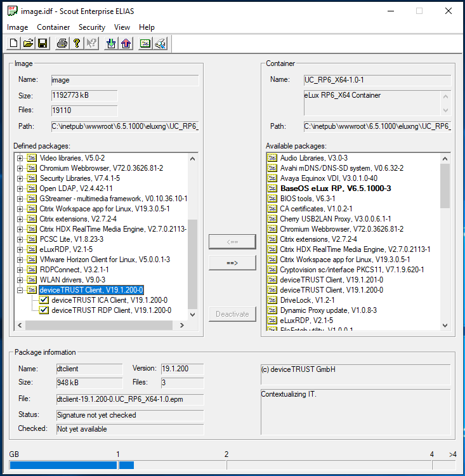Click the green down-arrow toolbar icon

click(112, 43)
